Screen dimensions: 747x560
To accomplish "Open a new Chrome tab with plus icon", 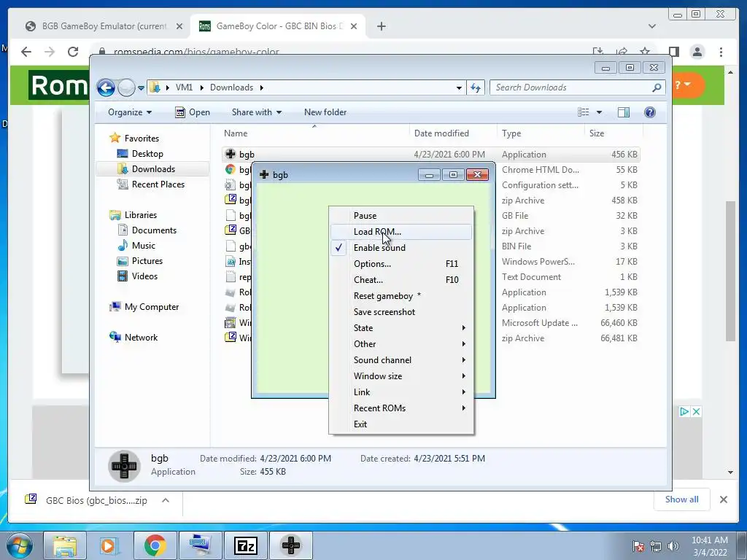I will click(x=381, y=26).
